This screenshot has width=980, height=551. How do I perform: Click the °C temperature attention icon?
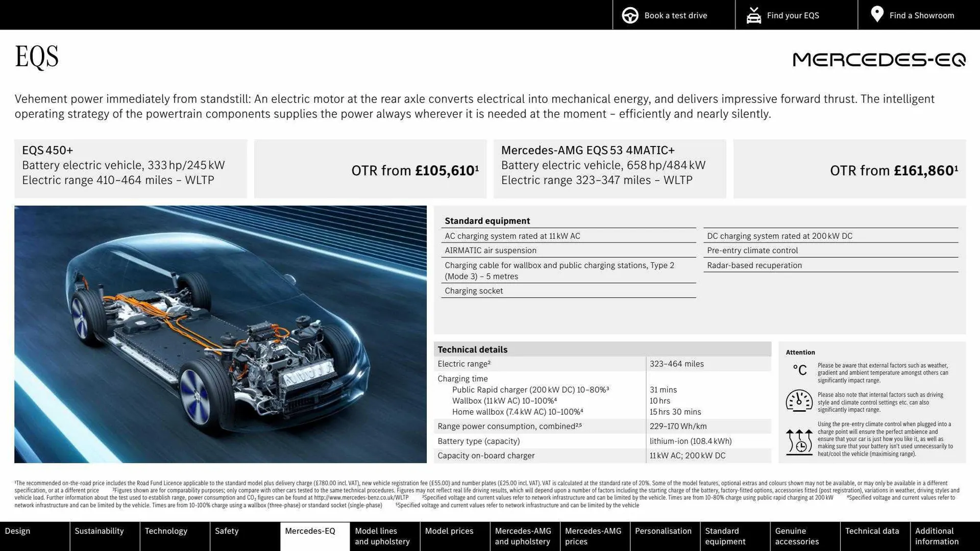(799, 370)
